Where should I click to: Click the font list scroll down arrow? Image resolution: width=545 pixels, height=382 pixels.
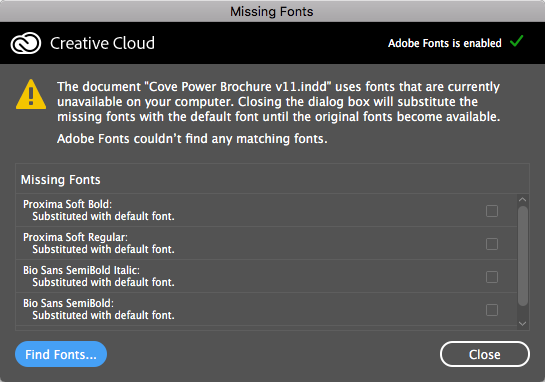pyautogui.click(x=522, y=324)
